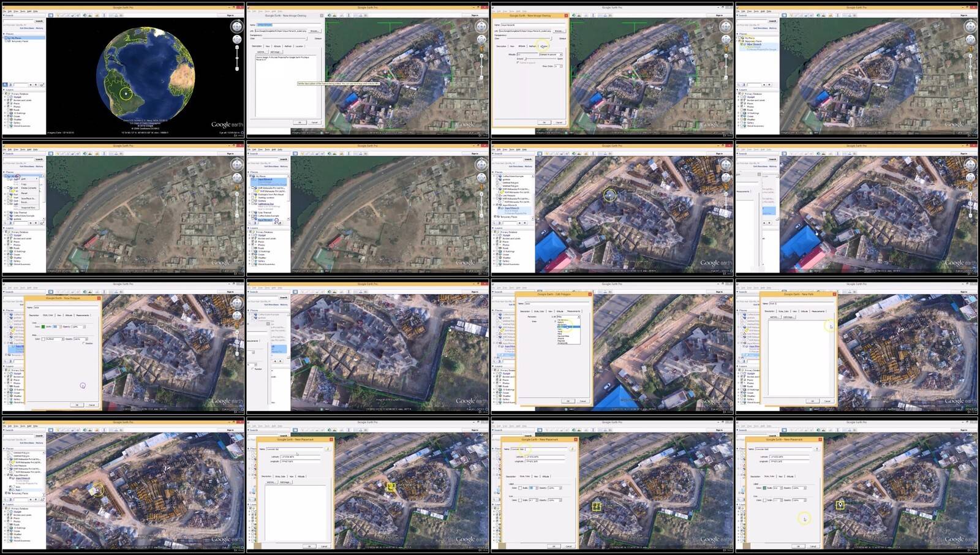The height and width of the screenshot is (555, 980).
Task: Open altitude mode dropdown in Image Overlay Altitude tab frame
Action: [x=551, y=55]
